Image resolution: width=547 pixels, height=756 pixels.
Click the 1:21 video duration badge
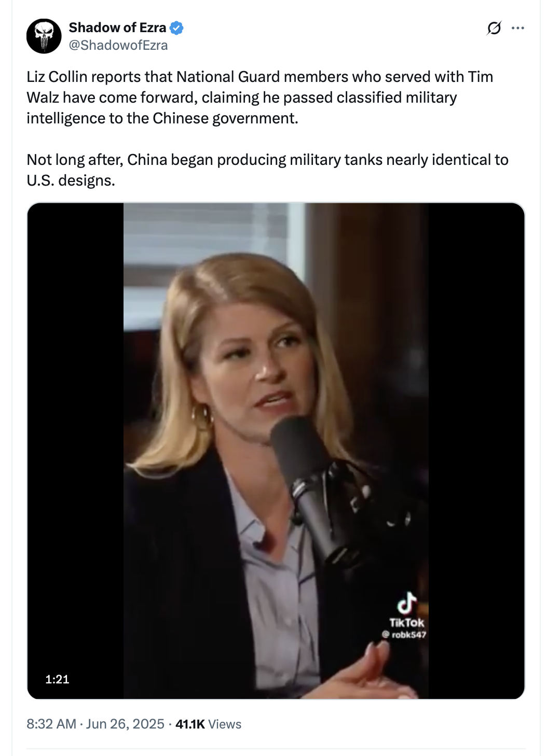(57, 679)
